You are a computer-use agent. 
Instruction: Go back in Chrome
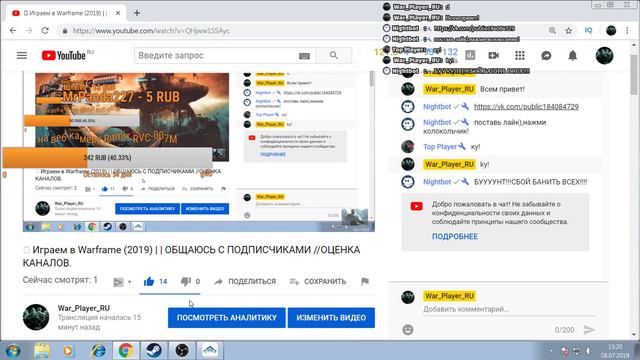point(13,31)
